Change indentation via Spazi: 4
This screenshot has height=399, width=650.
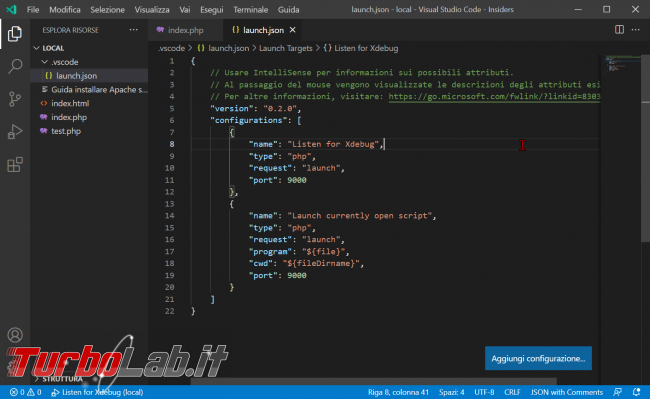(451, 392)
